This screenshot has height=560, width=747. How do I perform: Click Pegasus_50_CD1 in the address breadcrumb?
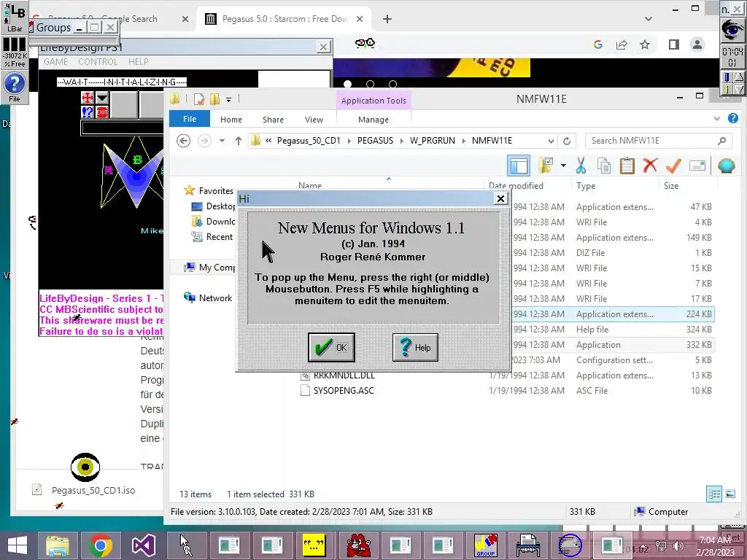(x=309, y=141)
